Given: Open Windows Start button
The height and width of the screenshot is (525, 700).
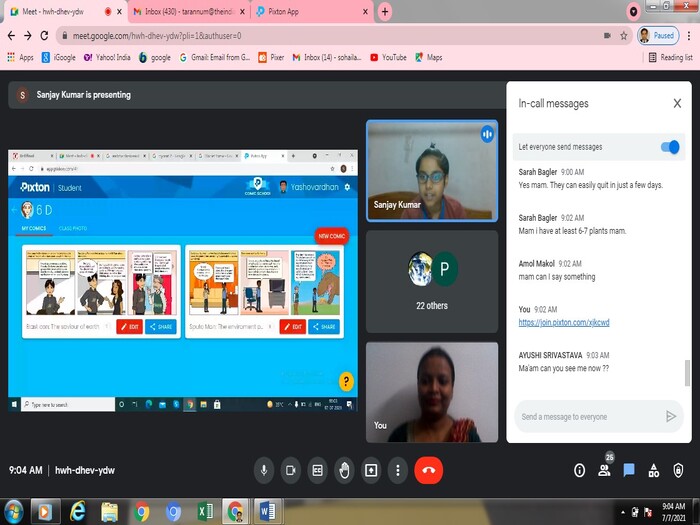Looking at the screenshot, I should coord(13,512).
